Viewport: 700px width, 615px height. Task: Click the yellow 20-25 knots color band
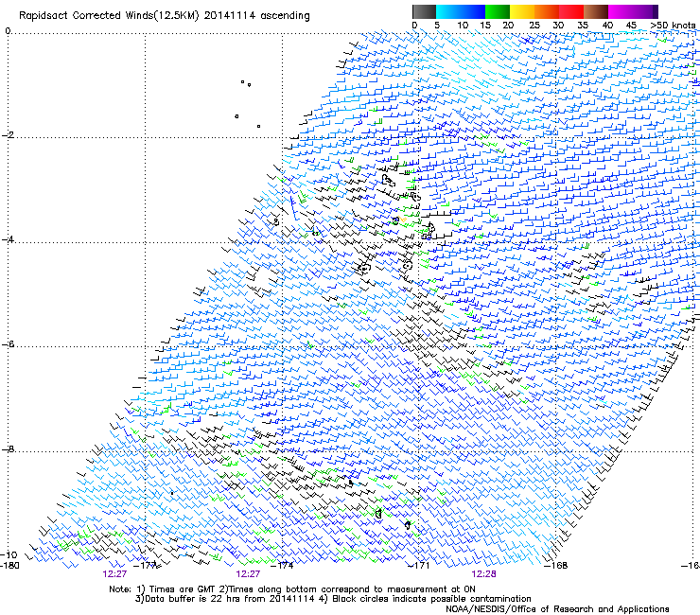522,11
